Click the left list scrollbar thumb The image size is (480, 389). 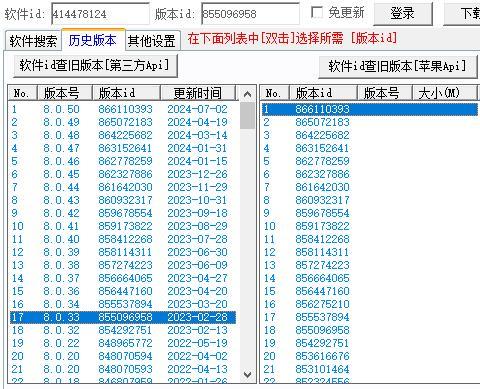point(247,115)
